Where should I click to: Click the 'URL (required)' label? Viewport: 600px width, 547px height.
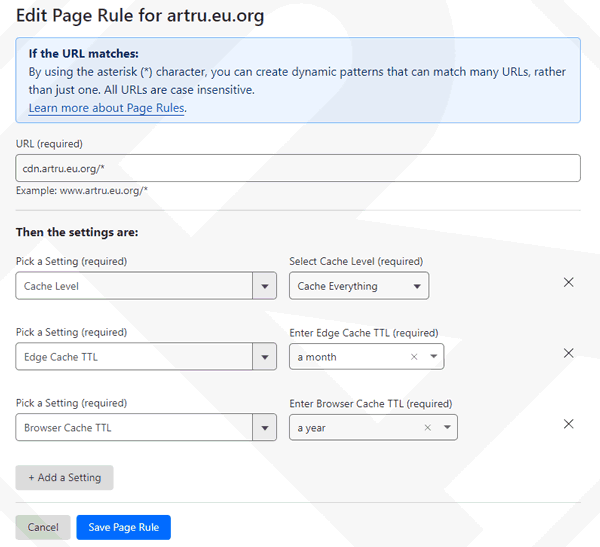coord(49,144)
